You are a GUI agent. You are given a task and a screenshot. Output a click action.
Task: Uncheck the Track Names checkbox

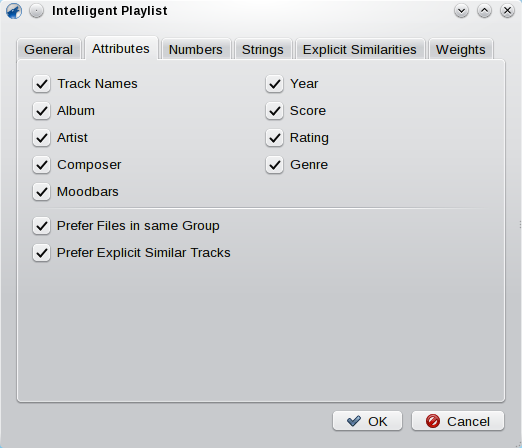tap(41, 84)
